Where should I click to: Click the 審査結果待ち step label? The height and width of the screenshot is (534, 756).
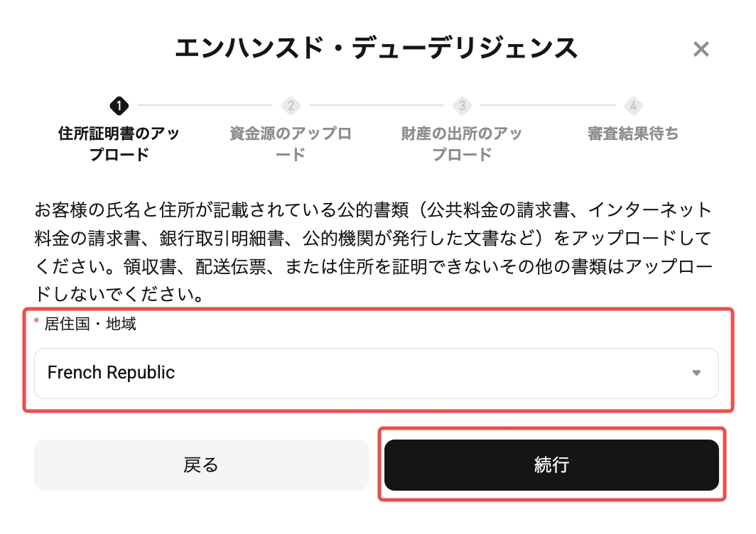coord(633,133)
